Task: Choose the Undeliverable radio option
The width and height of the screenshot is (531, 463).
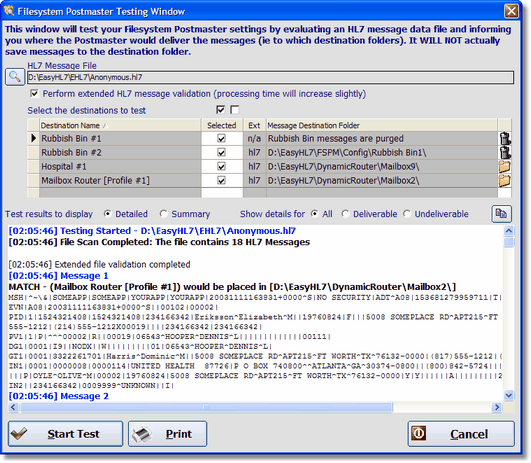Action: (407, 214)
